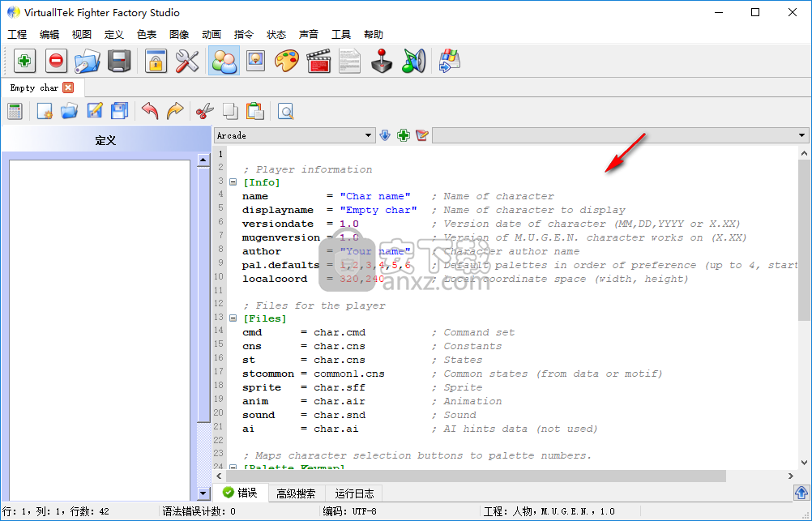This screenshot has width=812, height=521.
Task: Collapse the [Info] section fold marker
Action: click(233, 183)
